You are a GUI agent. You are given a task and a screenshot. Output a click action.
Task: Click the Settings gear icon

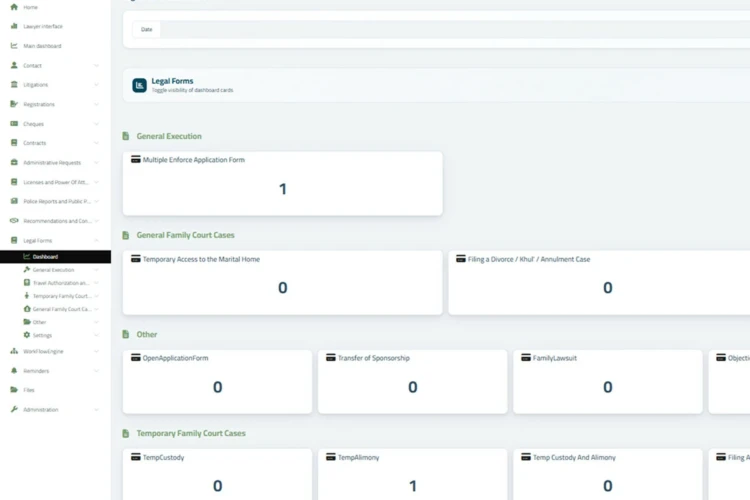[x=27, y=335]
